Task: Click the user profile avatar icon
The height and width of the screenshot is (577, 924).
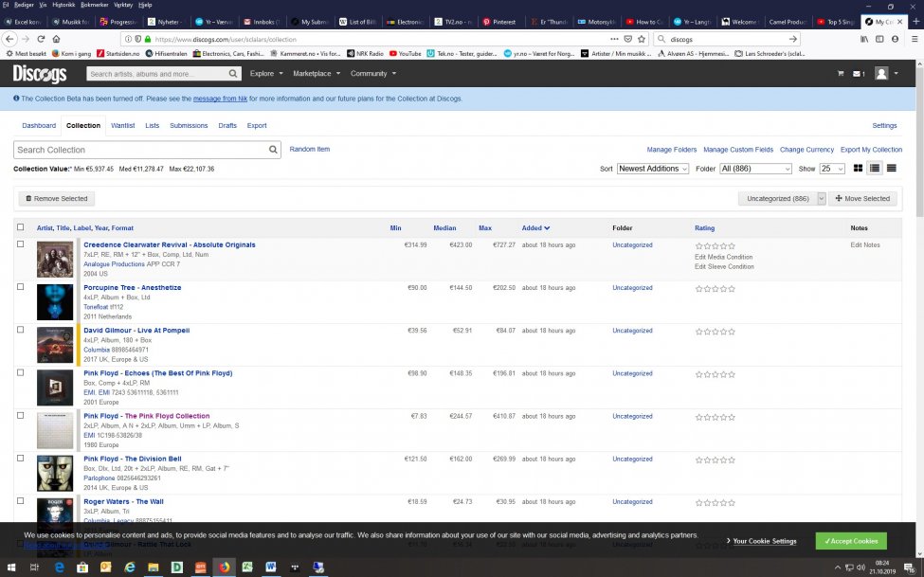Action: 881,74
